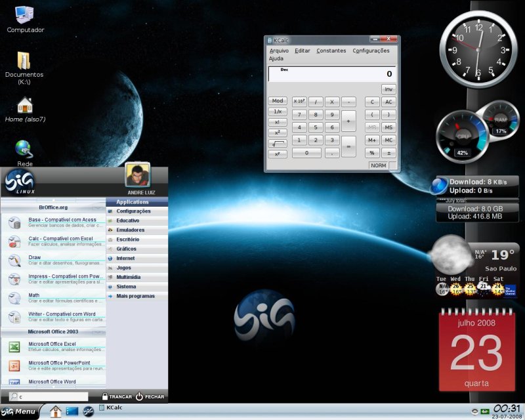Click the equals button in KCalc

348,146
